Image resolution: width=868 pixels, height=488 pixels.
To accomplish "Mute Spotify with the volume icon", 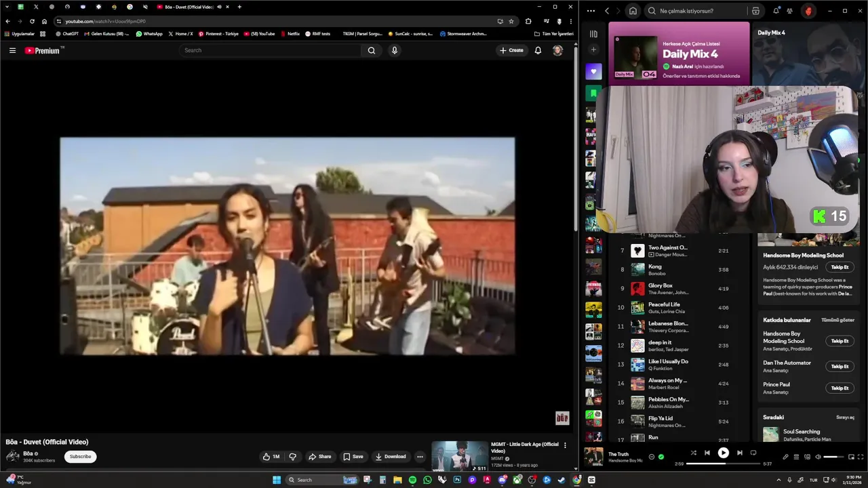I will click(818, 457).
